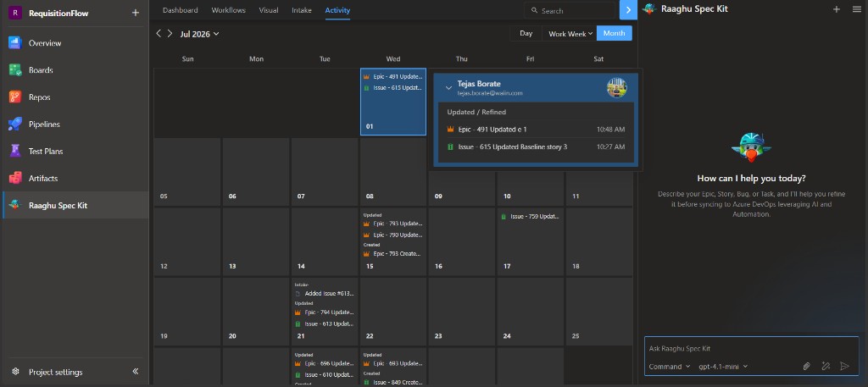The image size is (868, 387).
Task: Open the Work Week view dropdown
Action: 570,34
